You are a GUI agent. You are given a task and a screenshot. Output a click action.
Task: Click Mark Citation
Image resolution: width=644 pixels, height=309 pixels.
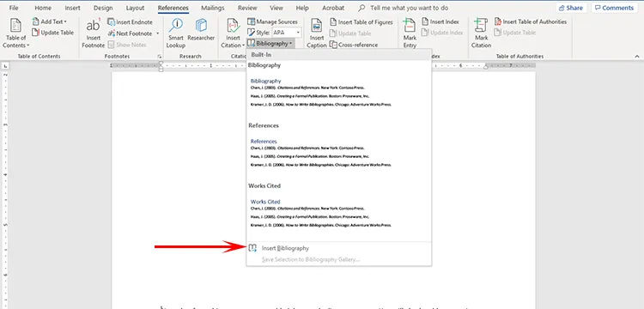coord(482,33)
